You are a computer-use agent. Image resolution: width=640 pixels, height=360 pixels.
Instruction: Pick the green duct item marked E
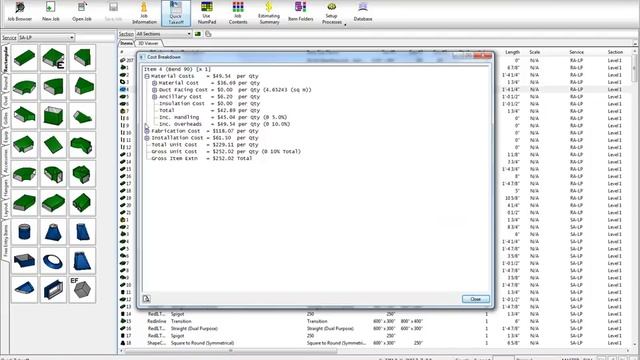[53, 58]
